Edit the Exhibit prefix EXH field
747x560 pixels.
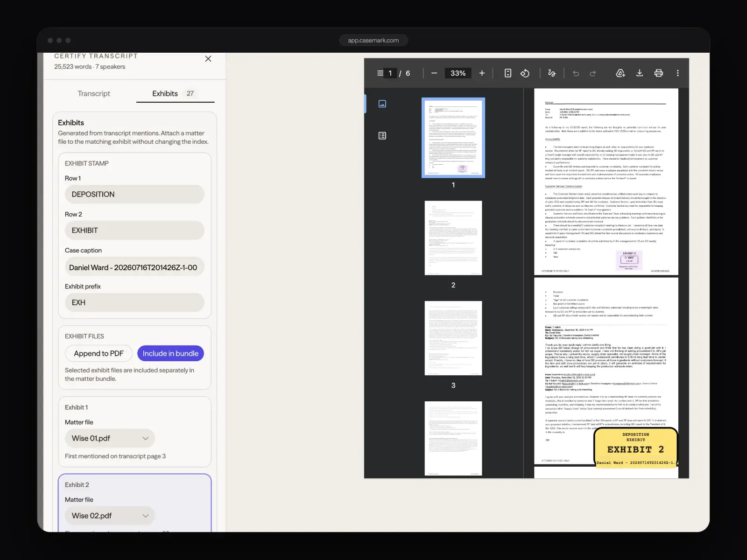coord(134,302)
